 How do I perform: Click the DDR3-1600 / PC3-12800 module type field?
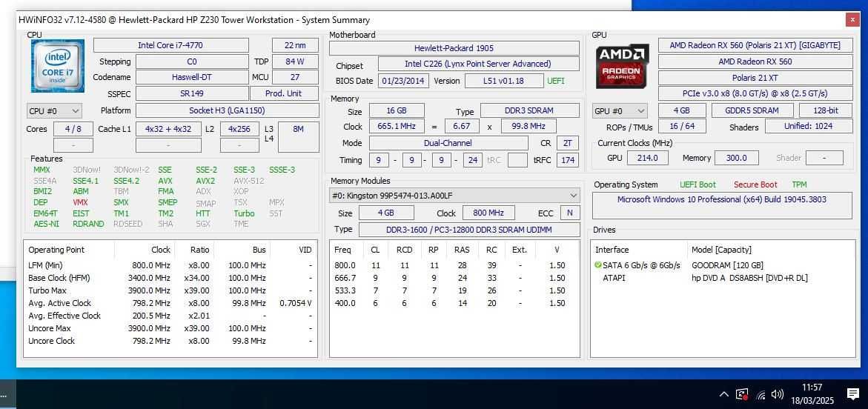point(469,230)
